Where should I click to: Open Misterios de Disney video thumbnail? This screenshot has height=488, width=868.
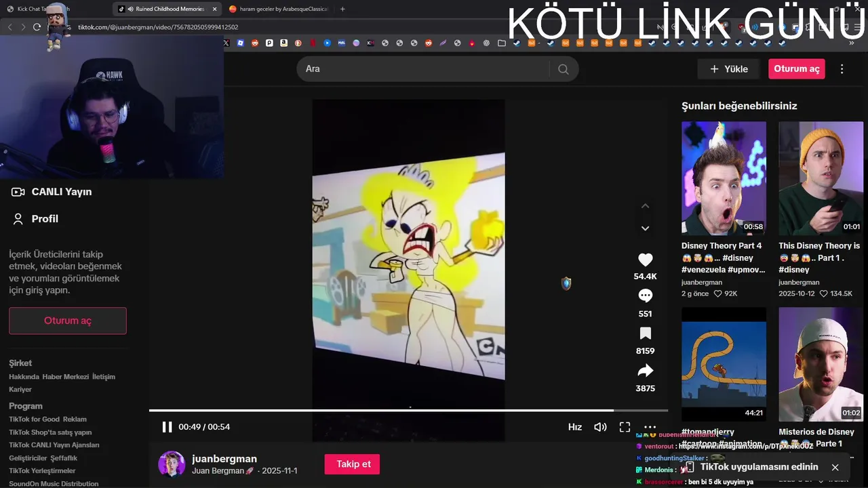pyautogui.click(x=821, y=365)
